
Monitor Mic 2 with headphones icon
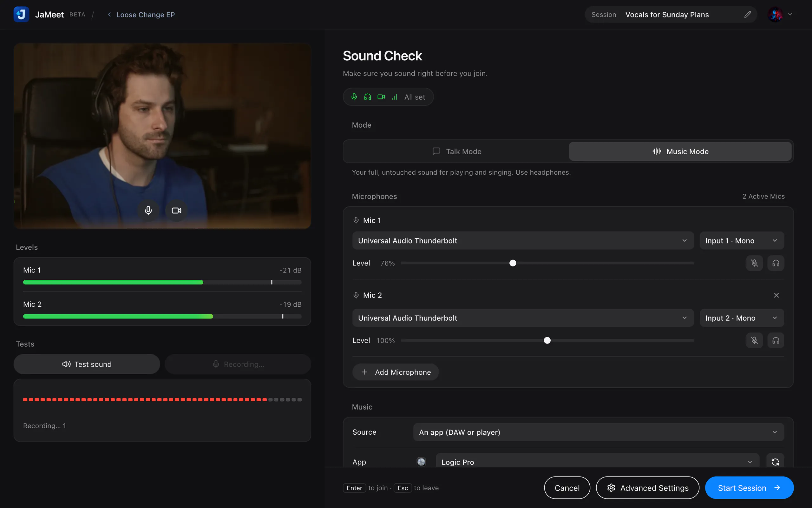point(776,340)
